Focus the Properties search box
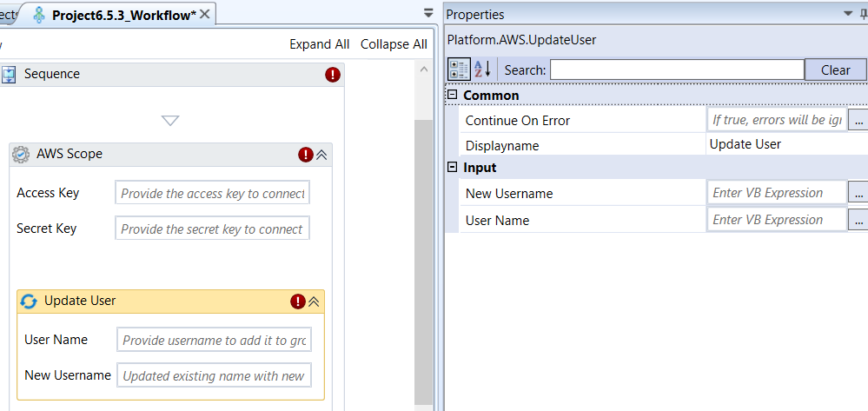Viewport: 868px width, 411px height. [x=677, y=70]
